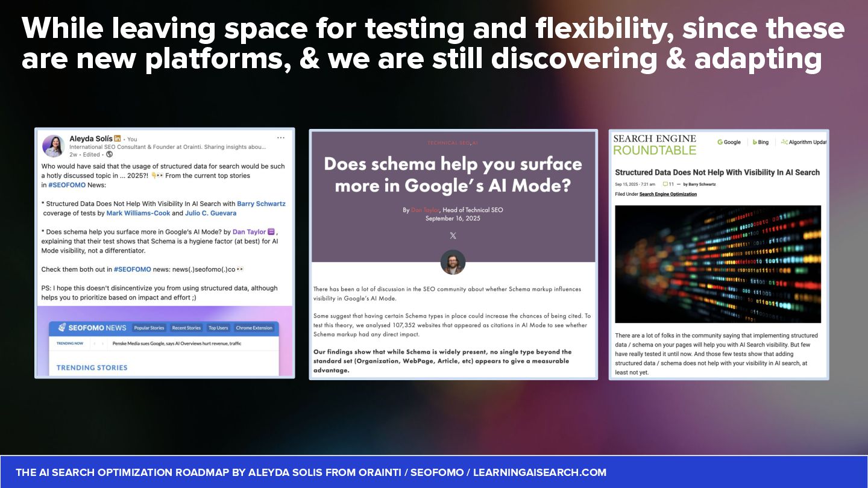This screenshot has width=868, height=488.
Task: Click 'Does schema help you surface more' headline
Action: 453,175
